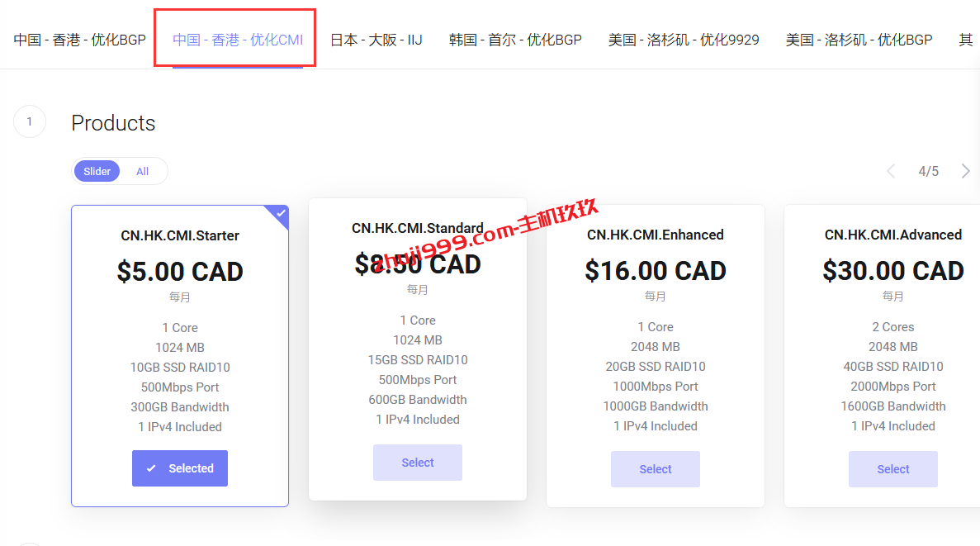Click the previous slide arrow icon
980x546 pixels.
tap(891, 171)
